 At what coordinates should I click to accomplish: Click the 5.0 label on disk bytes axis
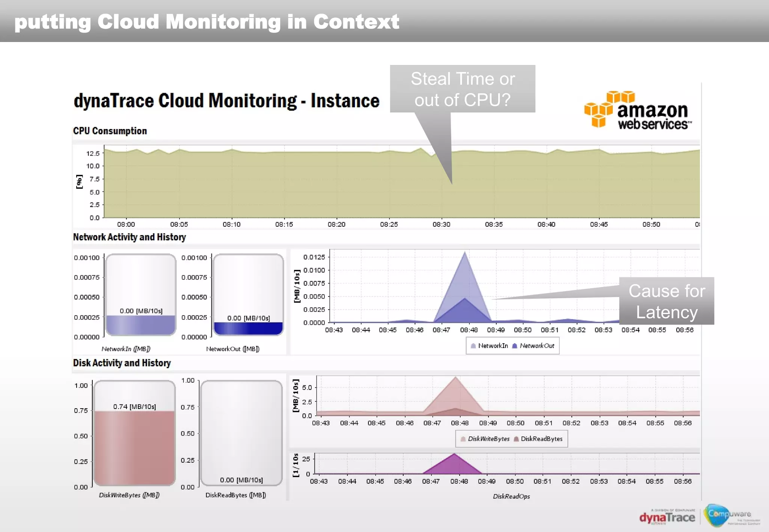click(x=307, y=388)
